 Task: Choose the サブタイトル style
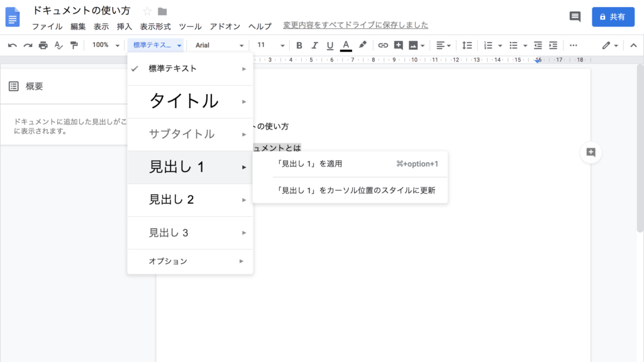190,134
